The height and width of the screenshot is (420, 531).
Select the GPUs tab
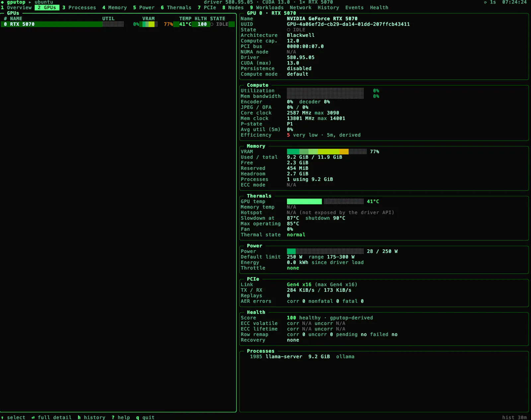pos(47,8)
